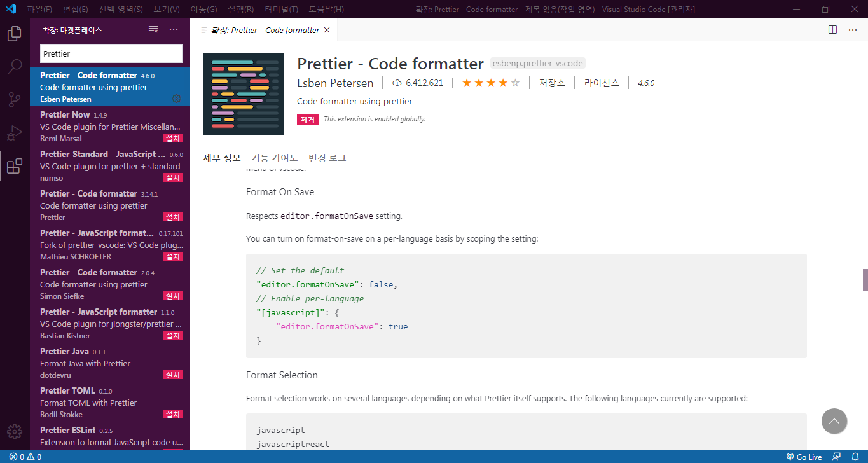Click version number 4.6.0 in header

pyautogui.click(x=646, y=83)
